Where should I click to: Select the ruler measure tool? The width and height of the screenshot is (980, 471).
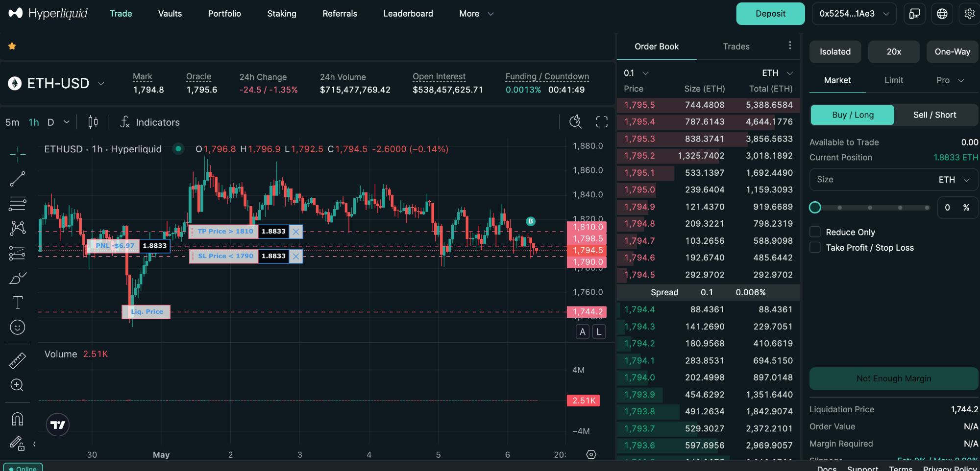pos(18,361)
